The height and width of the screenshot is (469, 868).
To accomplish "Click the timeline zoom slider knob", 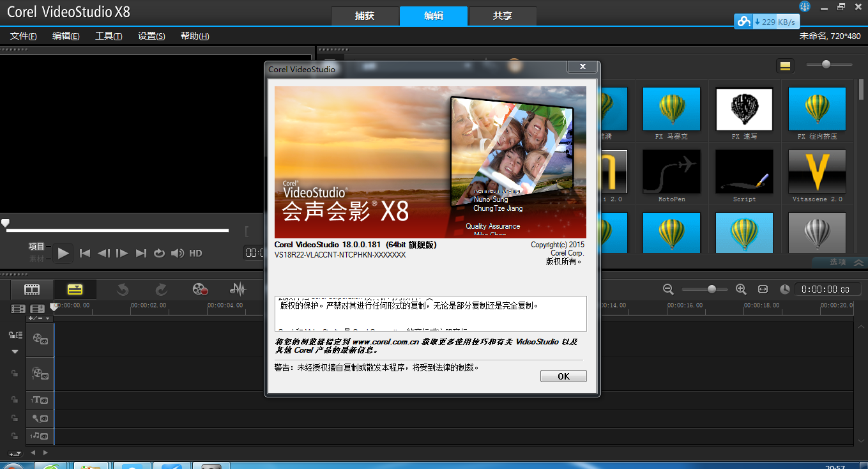I will pyautogui.click(x=712, y=289).
